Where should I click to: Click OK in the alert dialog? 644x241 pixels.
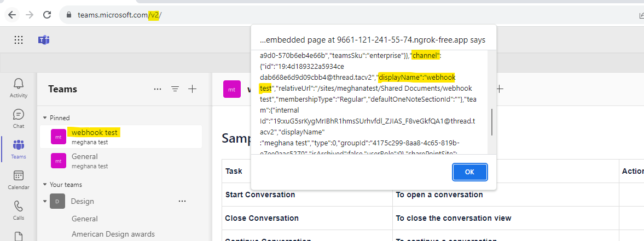tap(470, 172)
